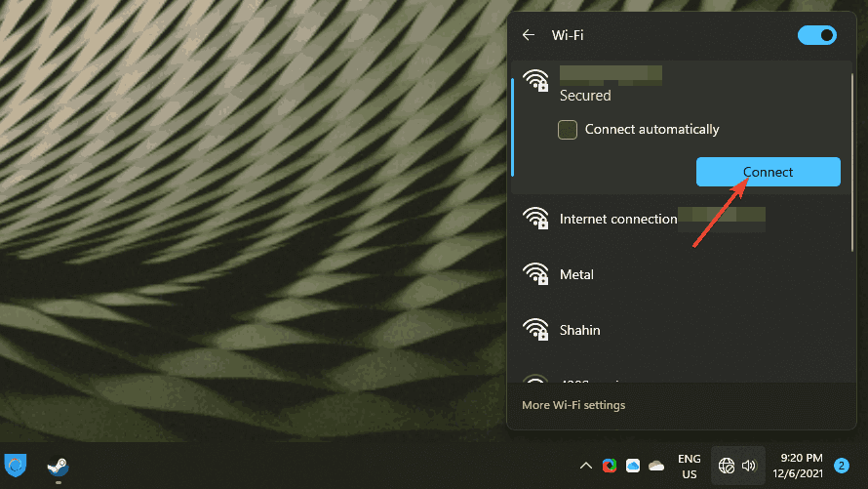Image resolution: width=868 pixels, height=489 pixels.
Task: Open Steam from the taskbar
Action: [x=59, y=467]
